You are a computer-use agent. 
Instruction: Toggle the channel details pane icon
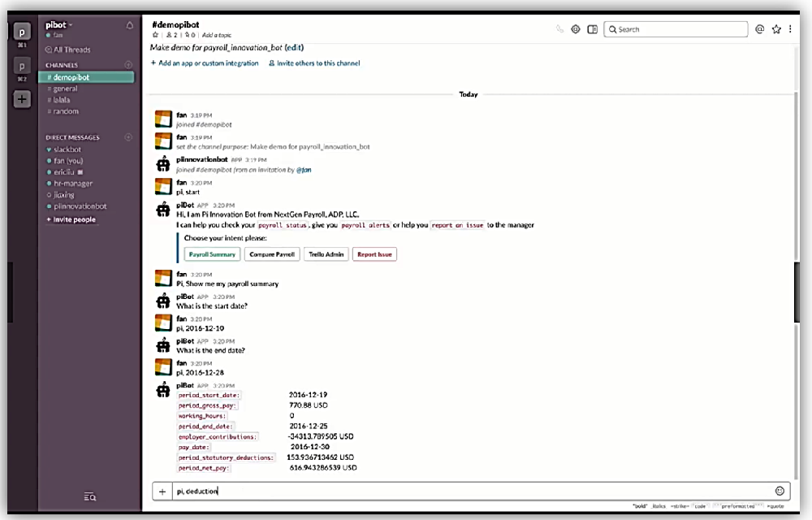[593, 29]
